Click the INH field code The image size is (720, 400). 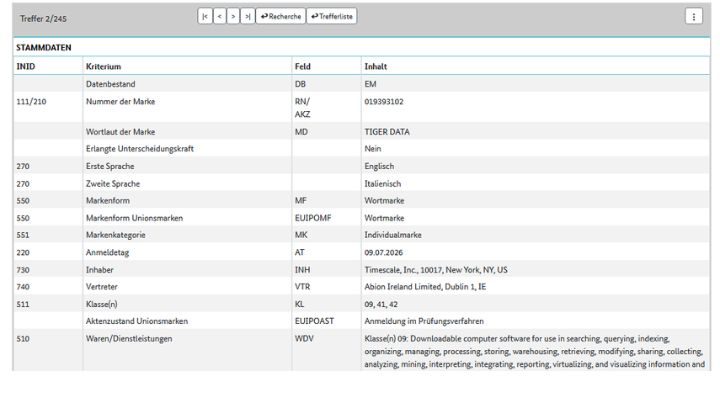coord(303,270)
